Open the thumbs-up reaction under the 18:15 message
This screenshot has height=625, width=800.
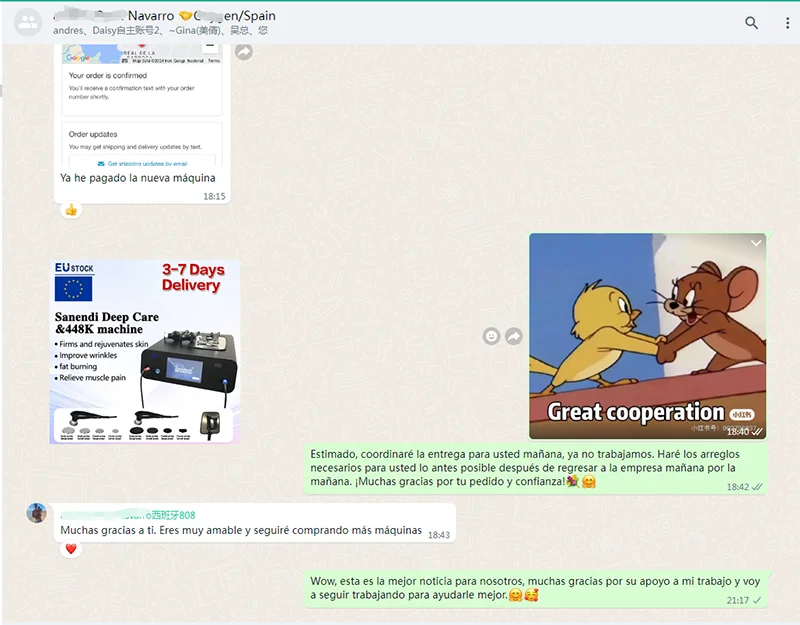click(x=71, y=210)
